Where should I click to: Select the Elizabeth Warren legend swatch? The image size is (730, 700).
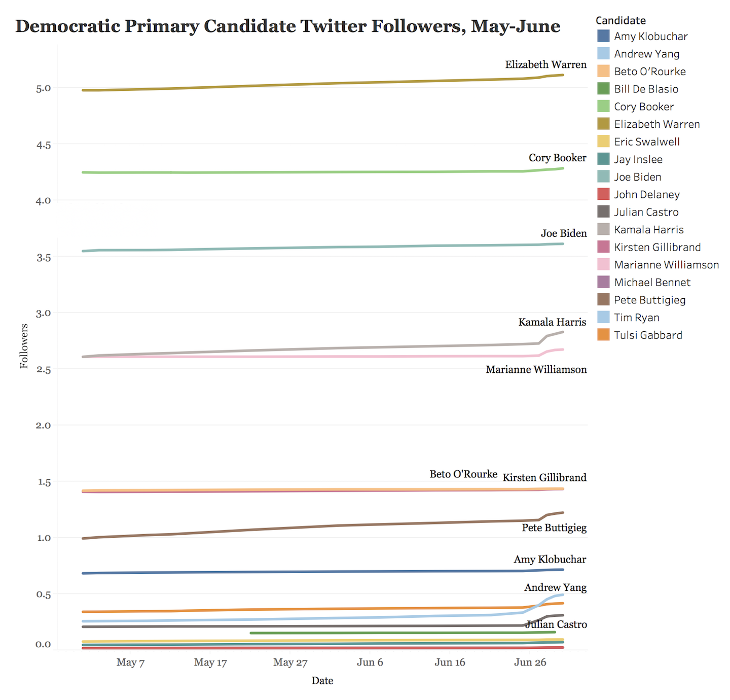pos(603,124)
